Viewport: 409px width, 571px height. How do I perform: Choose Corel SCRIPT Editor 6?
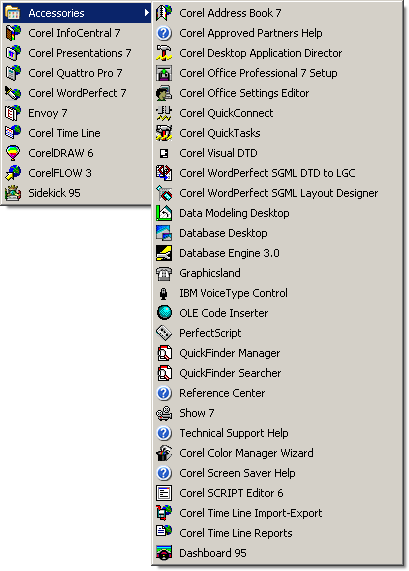tap(278, 493)
